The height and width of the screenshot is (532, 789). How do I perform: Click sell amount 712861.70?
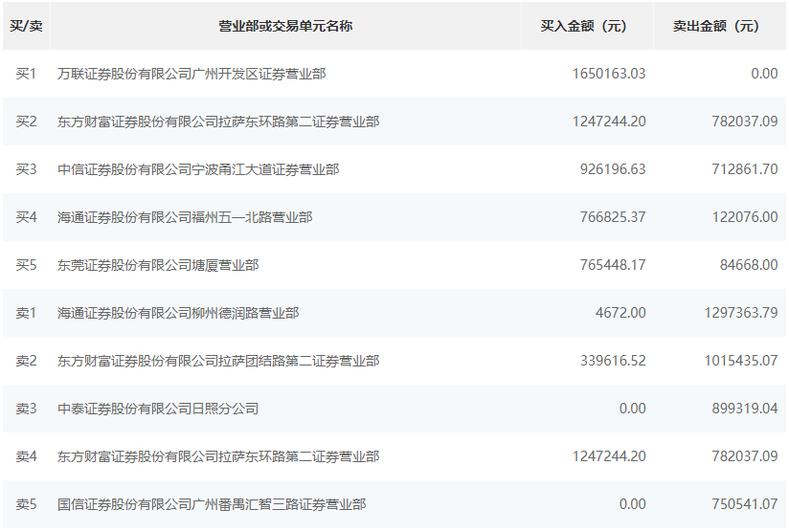pyautogui.click(x=745, y=169)
